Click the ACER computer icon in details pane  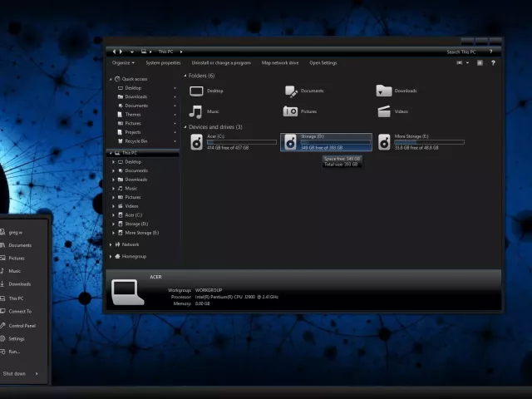127,292
